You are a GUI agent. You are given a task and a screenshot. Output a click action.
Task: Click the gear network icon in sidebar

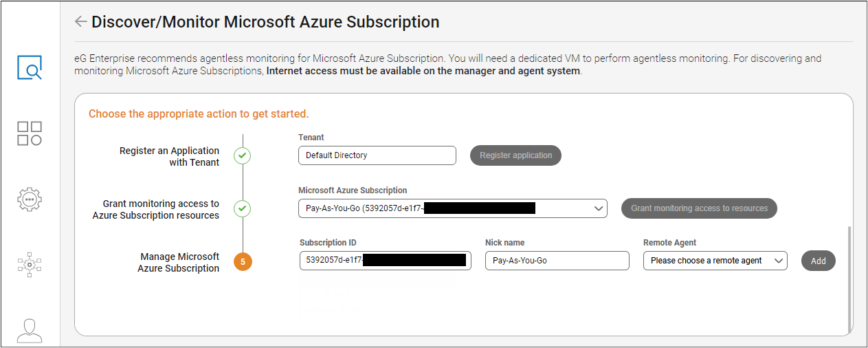click(30, 264)
